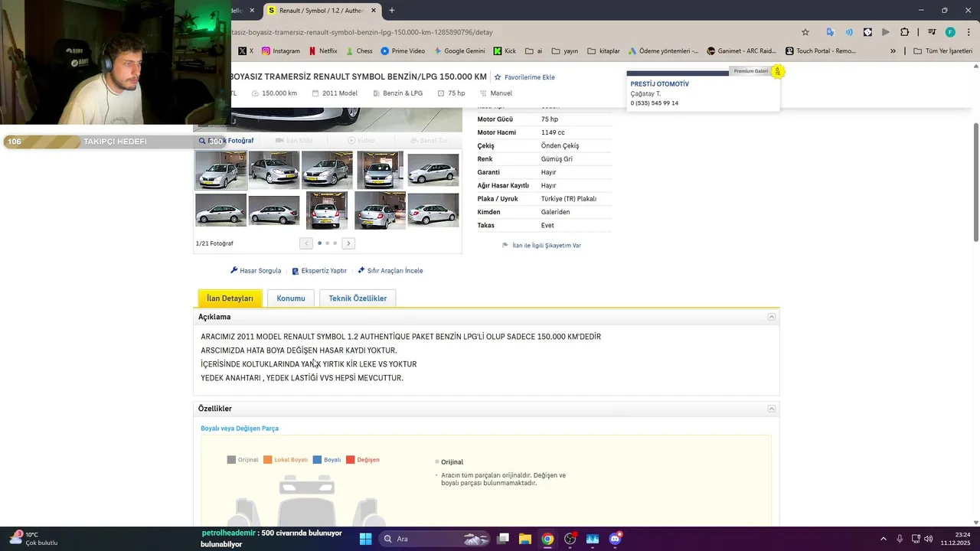Click the taskbar volume icon

coord(929,539)
